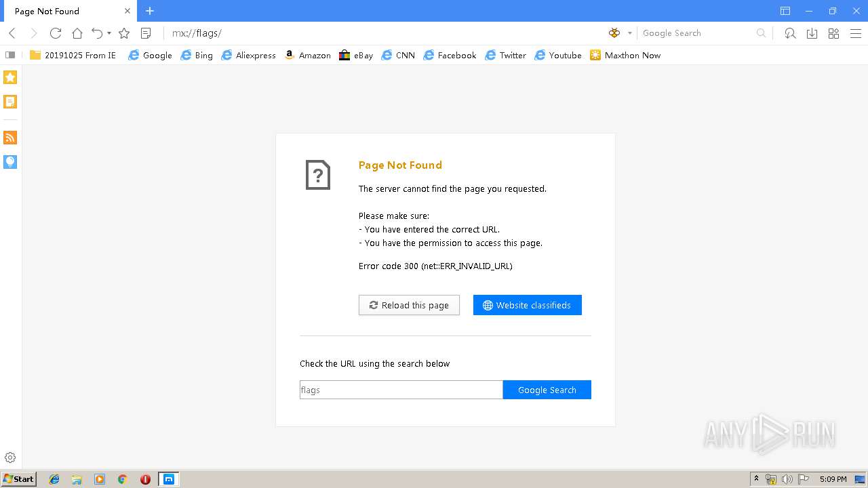Open the Maxnote sidebar icon
Image resolution: width=868 pixels, height=488 pixels.
click(10, 102)
